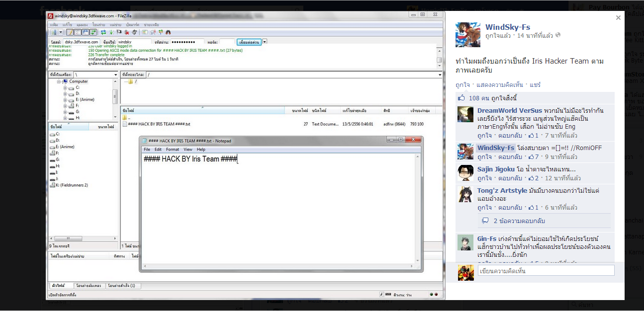Viewport: 644px width, 311px height.
Task: Open the Site Manager dropdown arrow
Action: tap(61, 32)
